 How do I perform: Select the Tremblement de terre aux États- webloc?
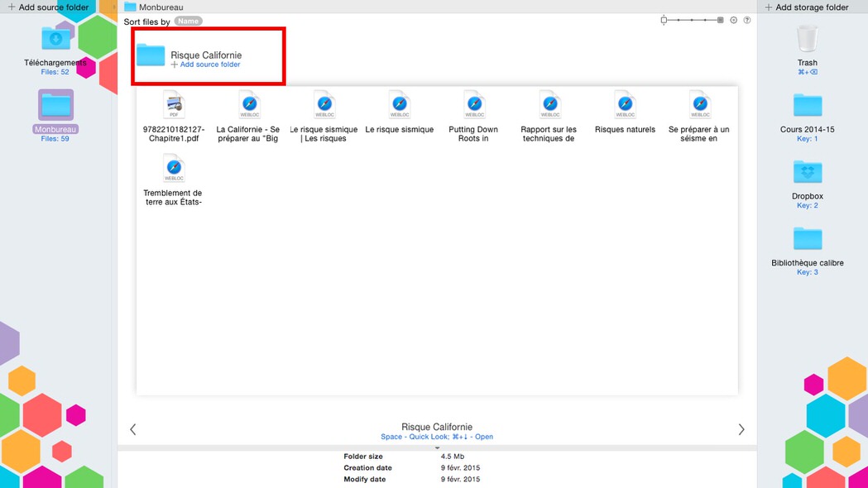pos(173,180)
